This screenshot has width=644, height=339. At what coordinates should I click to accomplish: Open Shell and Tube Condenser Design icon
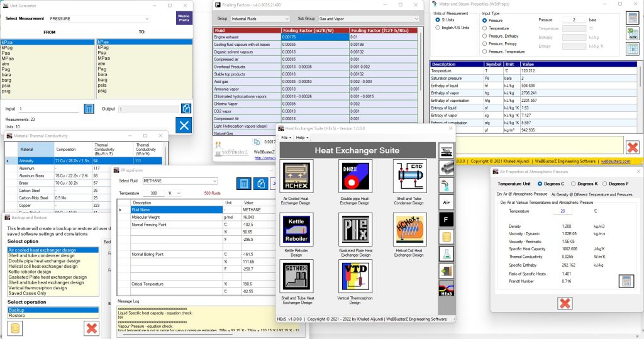[409, 176]
